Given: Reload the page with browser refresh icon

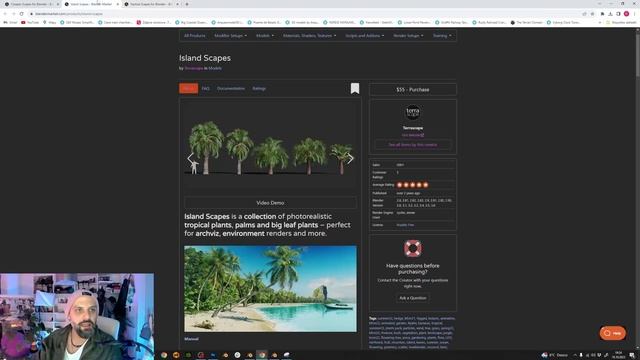Looking at the screenshot, I should point(21,13).
